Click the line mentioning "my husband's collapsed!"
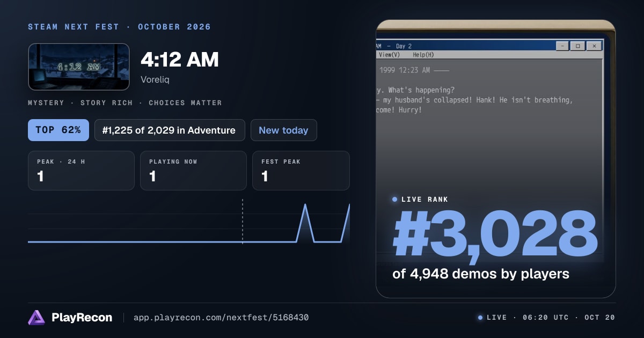Viewport: 644px width, 338px height. tap(475, 100)
